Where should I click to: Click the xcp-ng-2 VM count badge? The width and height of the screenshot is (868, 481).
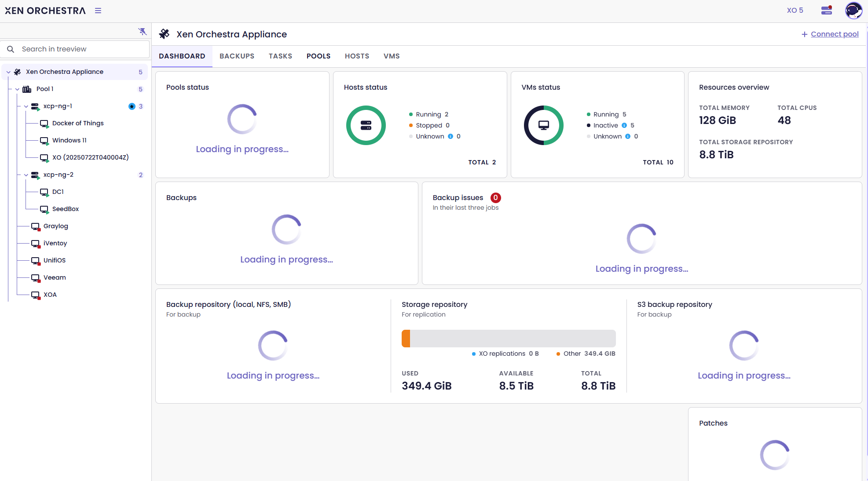(x=141, y=175)
